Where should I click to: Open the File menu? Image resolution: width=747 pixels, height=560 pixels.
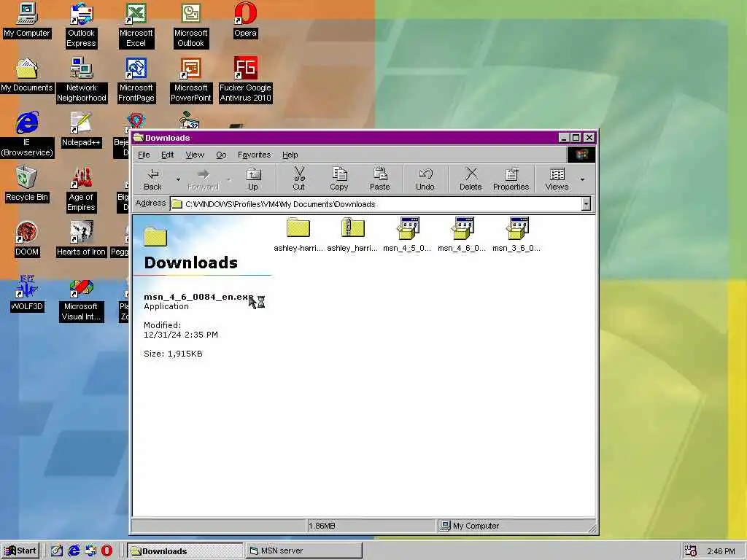click(x=144, y=155)
